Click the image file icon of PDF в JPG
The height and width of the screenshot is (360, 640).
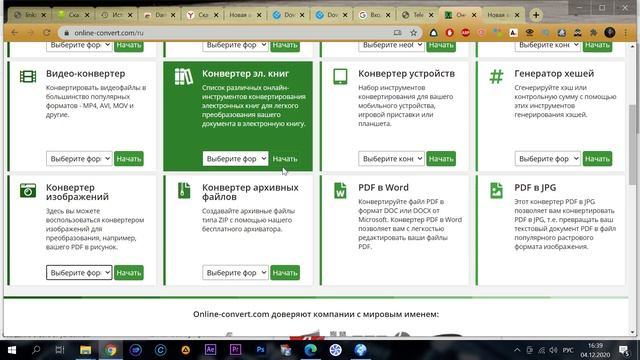coord(496,191)
